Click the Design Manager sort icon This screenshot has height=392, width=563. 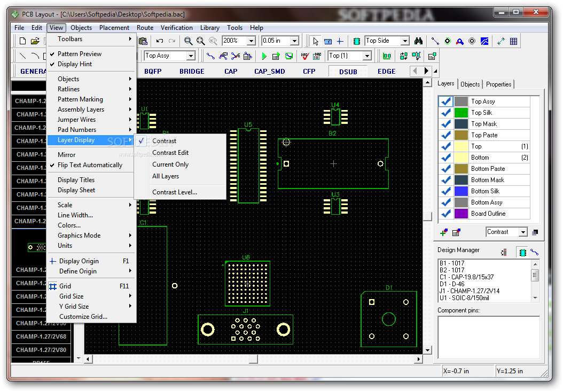click(x=504, y=253)
